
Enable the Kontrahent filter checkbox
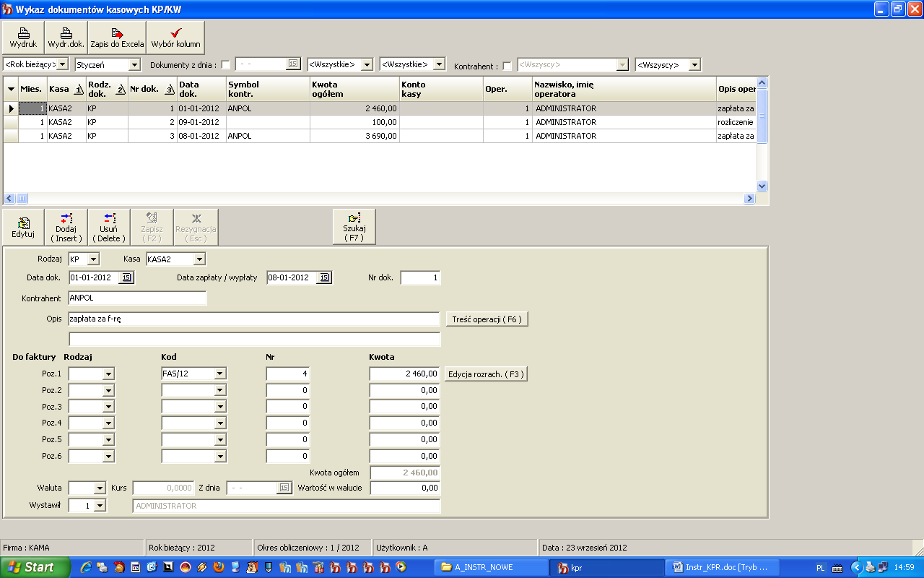click(x=507, y=66)
